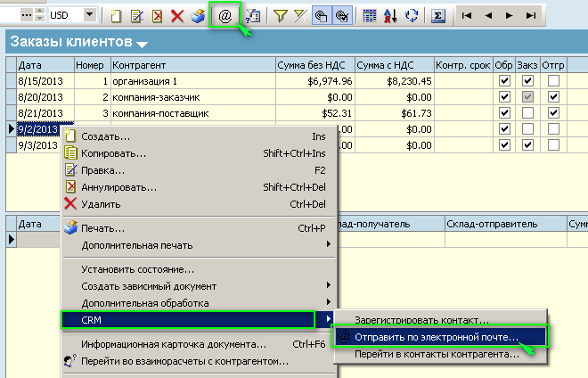Click the filter with question list toolbar icon

pyautogui.click(x=253, y=16)
